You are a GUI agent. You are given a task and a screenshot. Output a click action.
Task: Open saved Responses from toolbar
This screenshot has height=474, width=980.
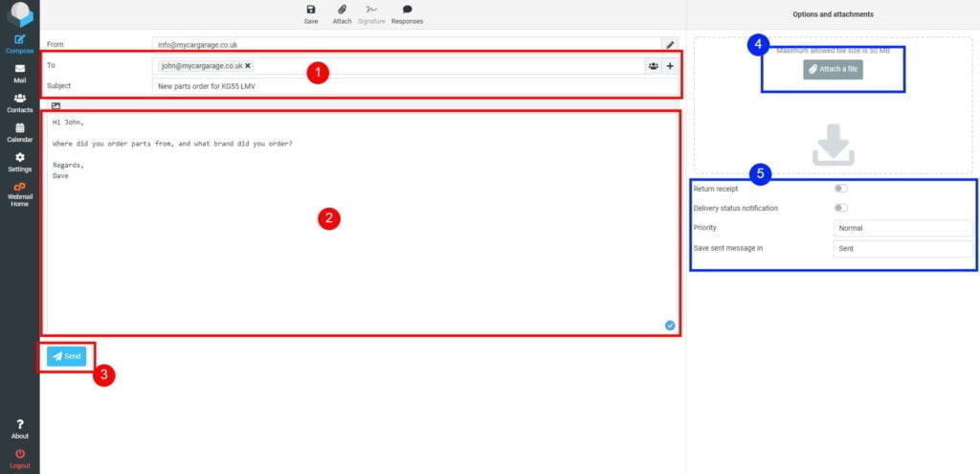[x=407, y=14]
